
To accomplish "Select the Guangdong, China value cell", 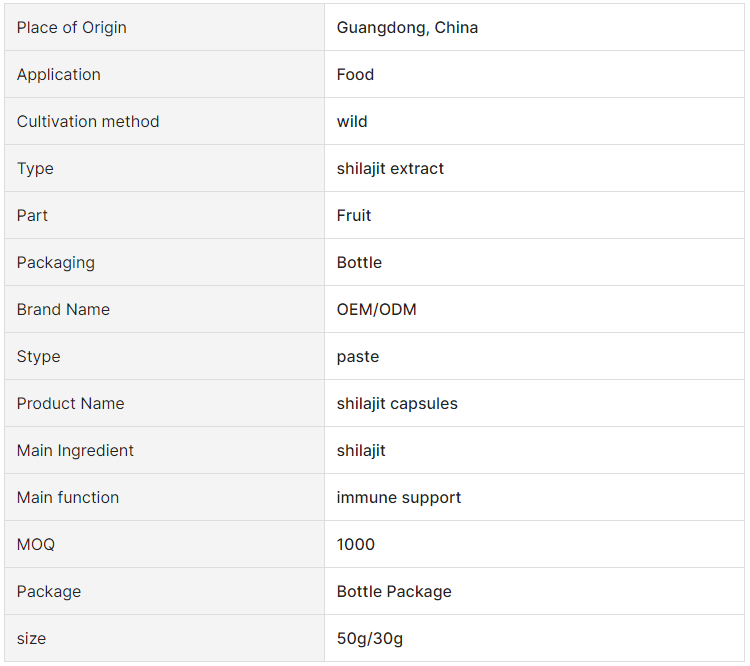I will (534, 27).
